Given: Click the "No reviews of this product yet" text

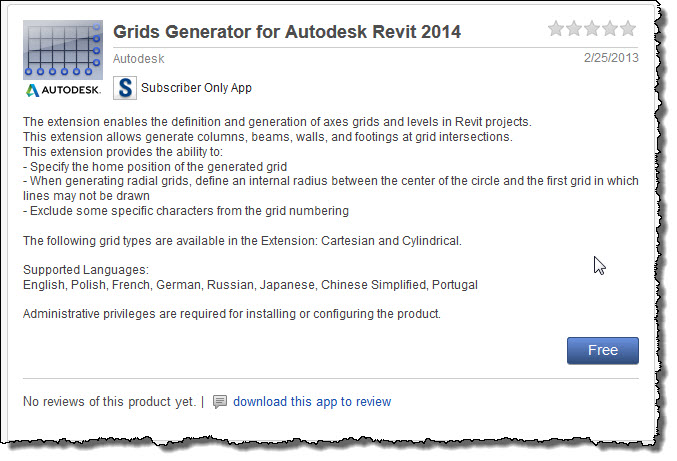Looking at the screenshot, I should coord(109,402).
